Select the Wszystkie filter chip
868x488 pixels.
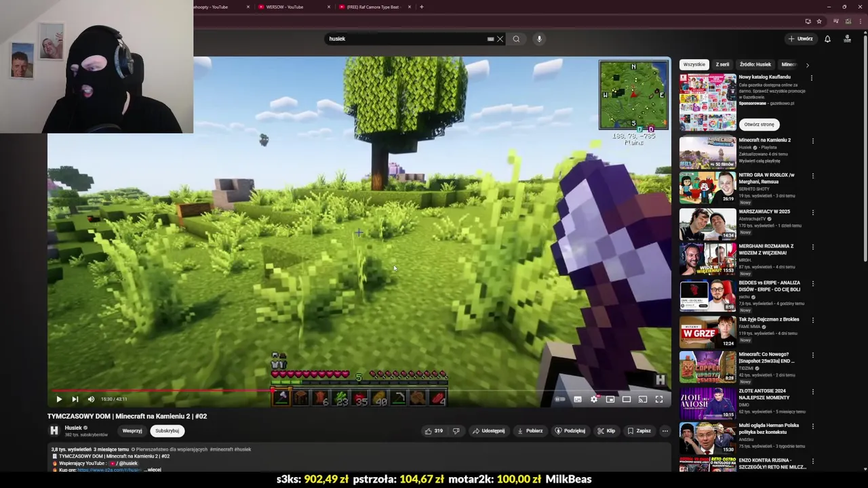tap(694, 64)
